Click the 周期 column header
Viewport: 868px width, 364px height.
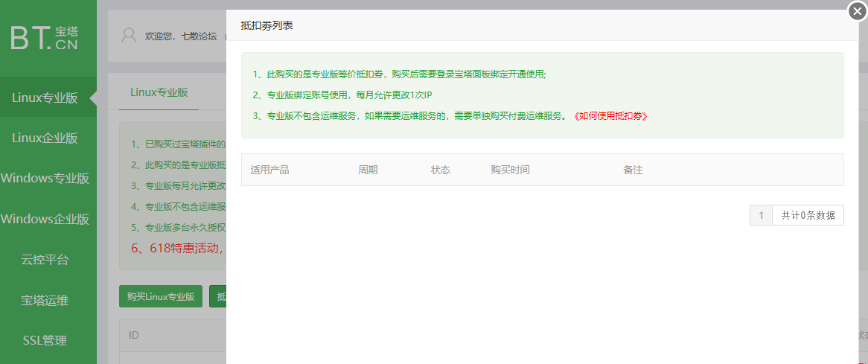[368, 170]
